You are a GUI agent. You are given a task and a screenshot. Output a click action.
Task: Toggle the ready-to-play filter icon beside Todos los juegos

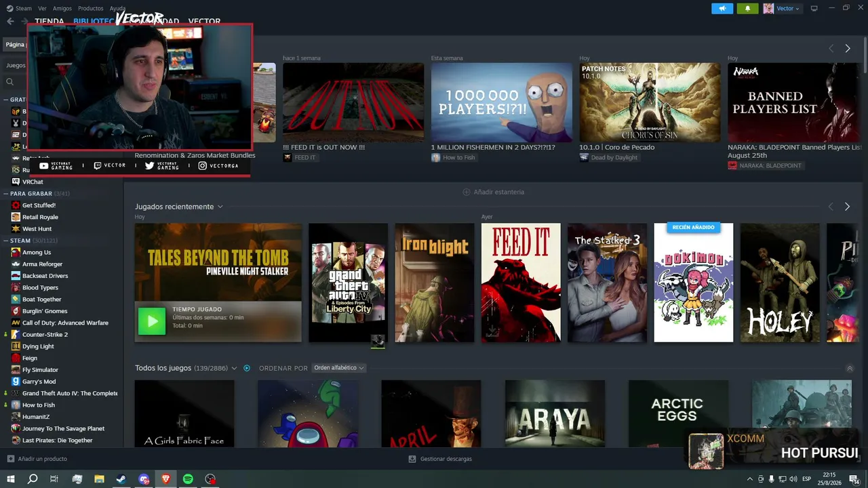pos(247,368)
